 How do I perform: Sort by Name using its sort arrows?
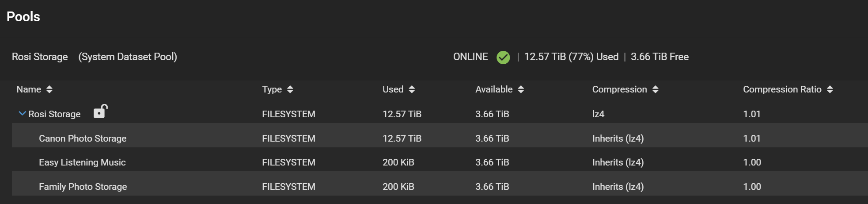tap(49, 89)
